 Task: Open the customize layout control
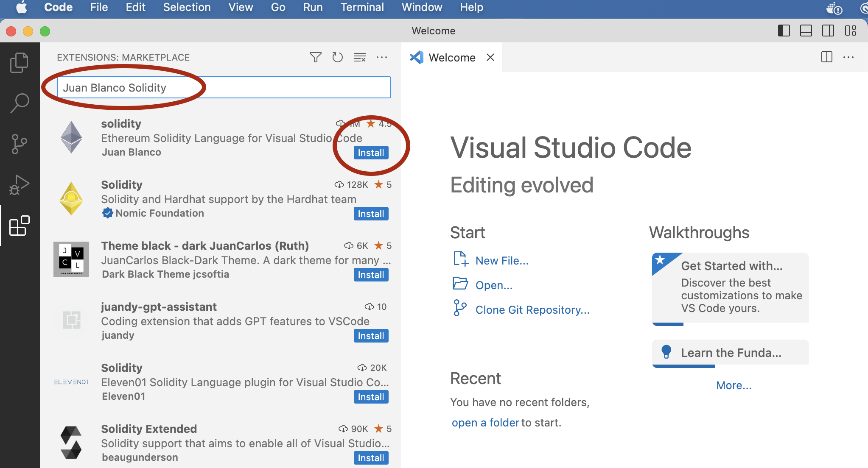pyautogui.click(x=850, y=31)
